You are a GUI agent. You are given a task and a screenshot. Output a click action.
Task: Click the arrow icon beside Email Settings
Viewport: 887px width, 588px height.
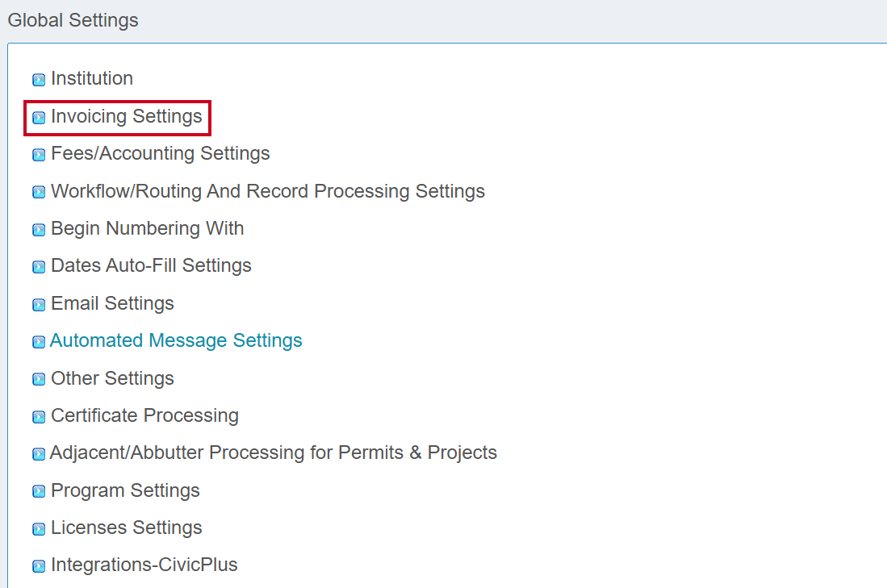point(39,305)
